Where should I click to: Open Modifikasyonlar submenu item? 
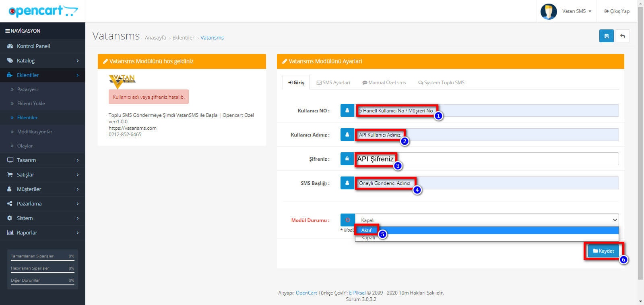pos(43,132)
